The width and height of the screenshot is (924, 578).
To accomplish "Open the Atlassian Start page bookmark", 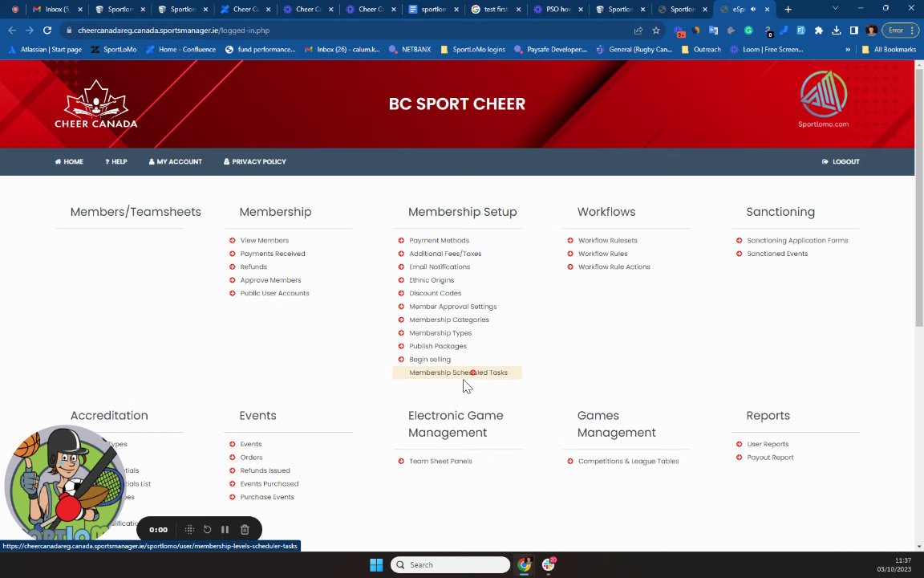I will (45, 50).
